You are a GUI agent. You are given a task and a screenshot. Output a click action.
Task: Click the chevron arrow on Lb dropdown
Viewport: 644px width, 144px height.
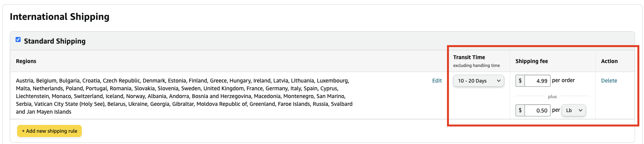point(581,110)
